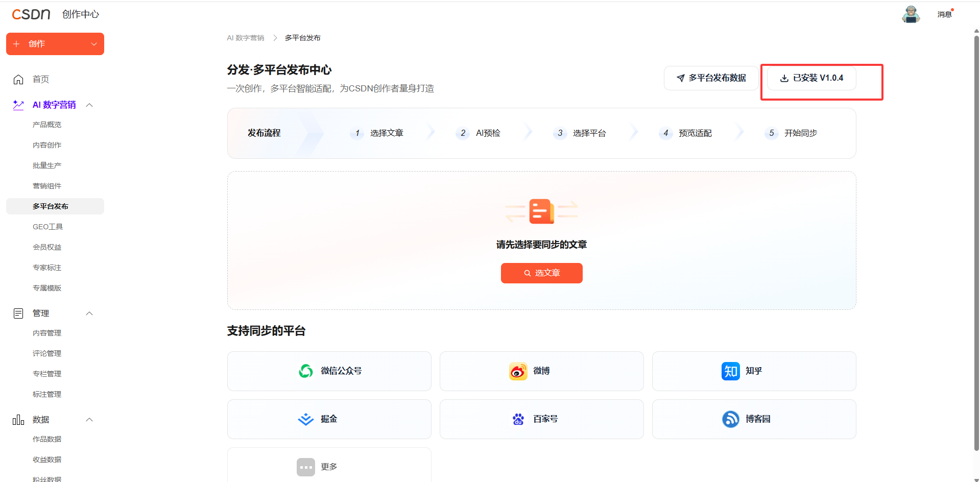Click 多平台发布 breadcrumb text
This screenshot has width=980, height=482.
point(303,38)
